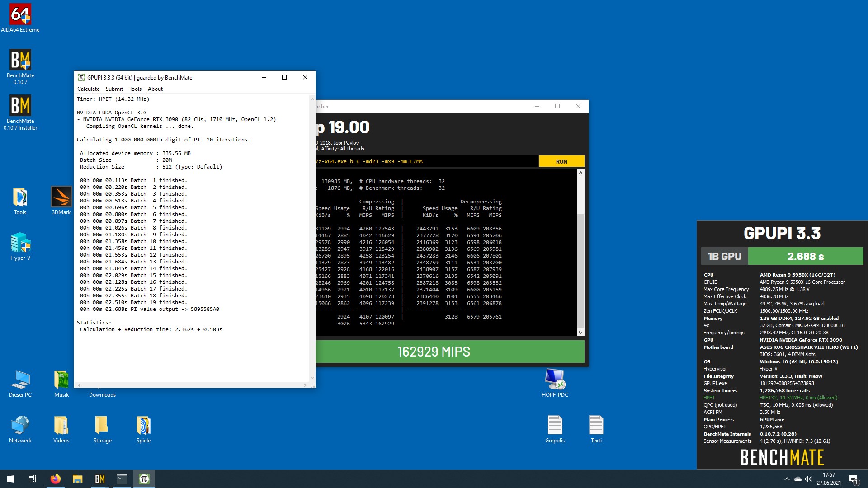The height and width of the screenshot is (488, 868).
Task: Select the Spiele folder icon
Action: 143,430
